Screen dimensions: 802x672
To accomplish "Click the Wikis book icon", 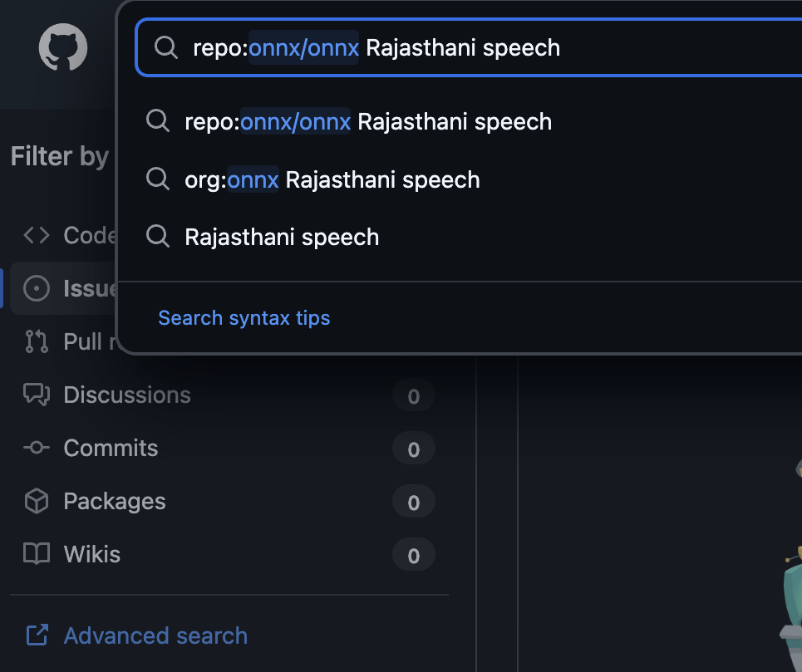I will pos(37,554).
